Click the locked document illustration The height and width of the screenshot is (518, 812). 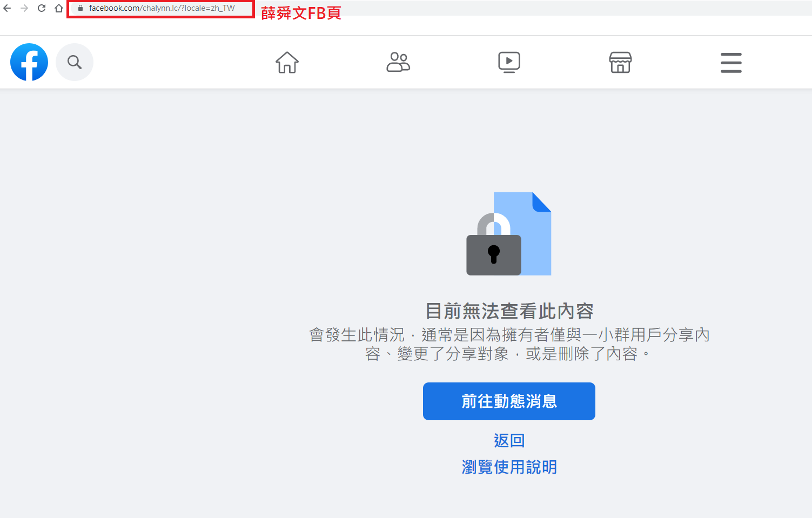[x=509, y=234]
